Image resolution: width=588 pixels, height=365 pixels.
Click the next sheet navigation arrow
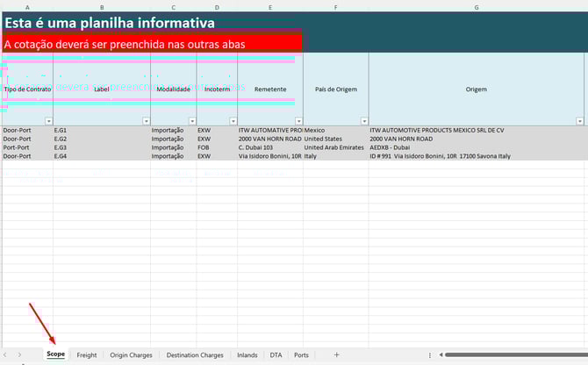tap(20, 355)
